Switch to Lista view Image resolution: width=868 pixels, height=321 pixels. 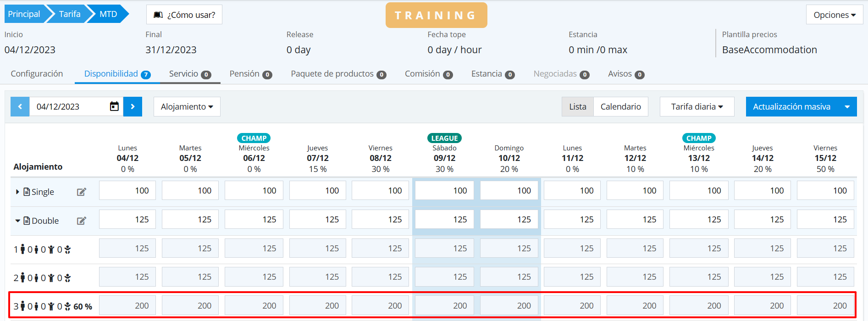[x=577, y=106]
